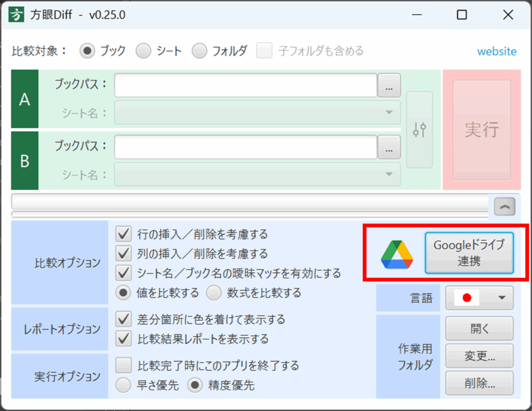Viewport: 532px width, 411px height.
Task: Click the book path A text field
Action: click(245, 86)
